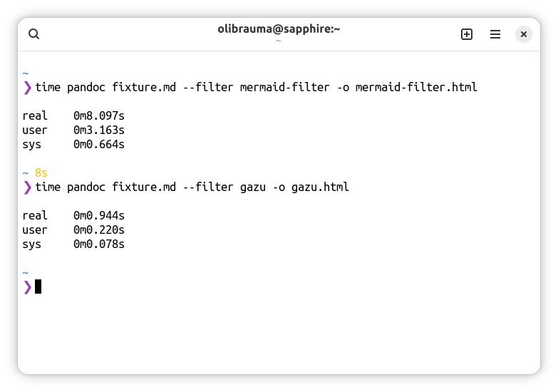Click the real 0m8.097s timing line
Viewport: 558px width, 392px height.
(x=73, y=115)
